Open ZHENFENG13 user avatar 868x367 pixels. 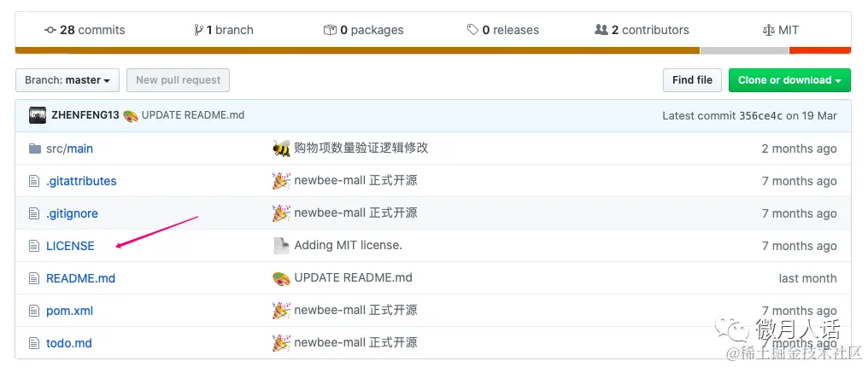pyautogui.click(x=38, y=115)
